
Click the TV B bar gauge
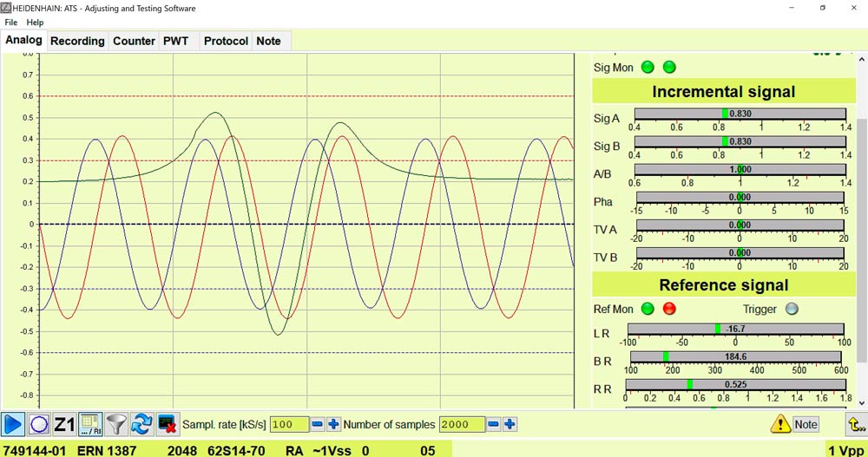[x=740, y=253]
